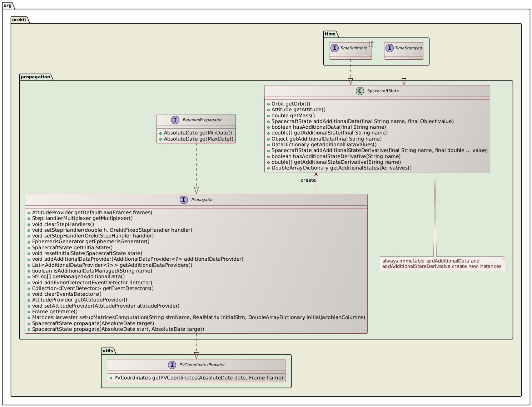Expand the time package tab
The image size is (532, 407).
pos(330,34)
